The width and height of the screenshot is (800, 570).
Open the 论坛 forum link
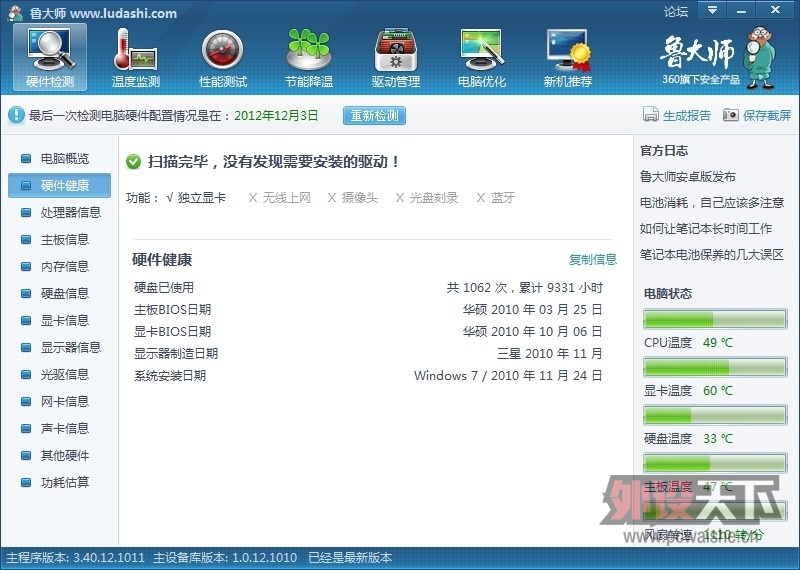(x=676, y=11)
